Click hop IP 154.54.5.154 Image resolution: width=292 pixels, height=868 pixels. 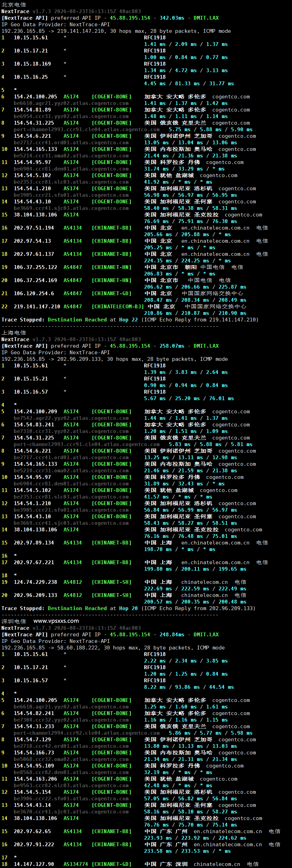point(32,792)
